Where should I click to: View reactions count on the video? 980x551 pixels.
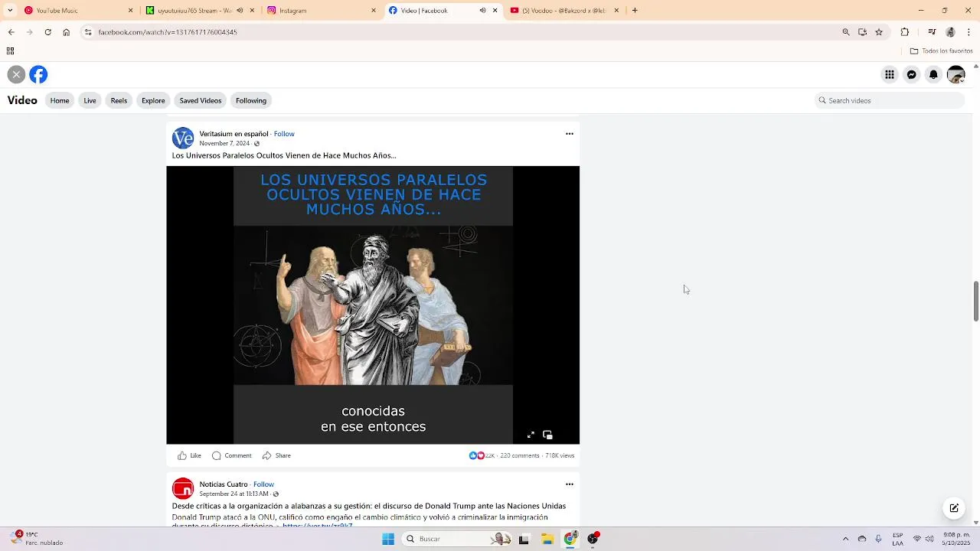coord(482,455)
